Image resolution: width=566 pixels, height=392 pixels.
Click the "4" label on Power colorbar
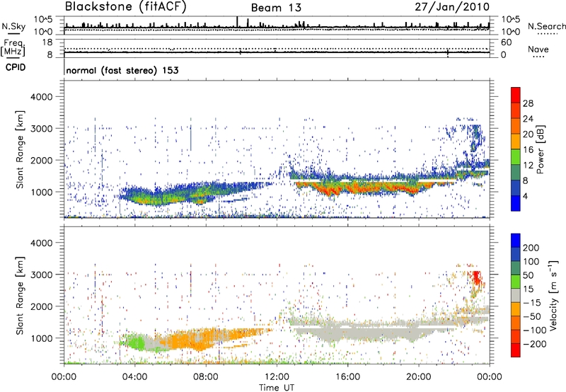pyautogui.click(x=526, y=196)
